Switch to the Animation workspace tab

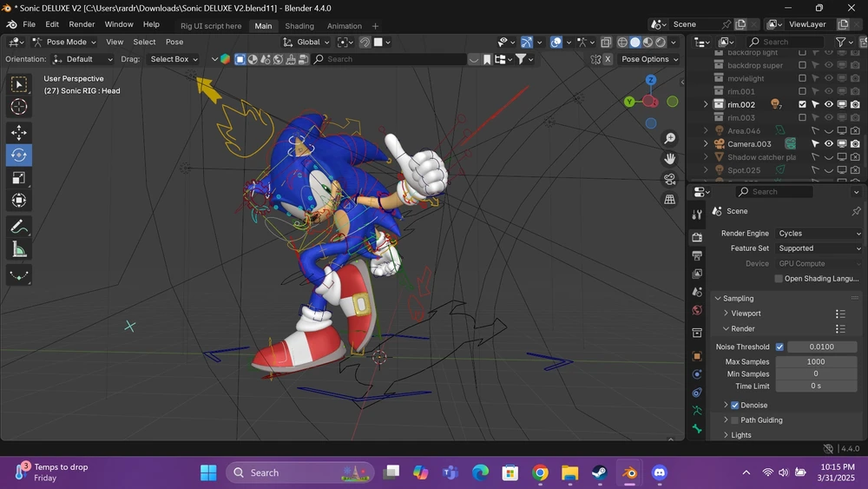(x=345, y=26)
